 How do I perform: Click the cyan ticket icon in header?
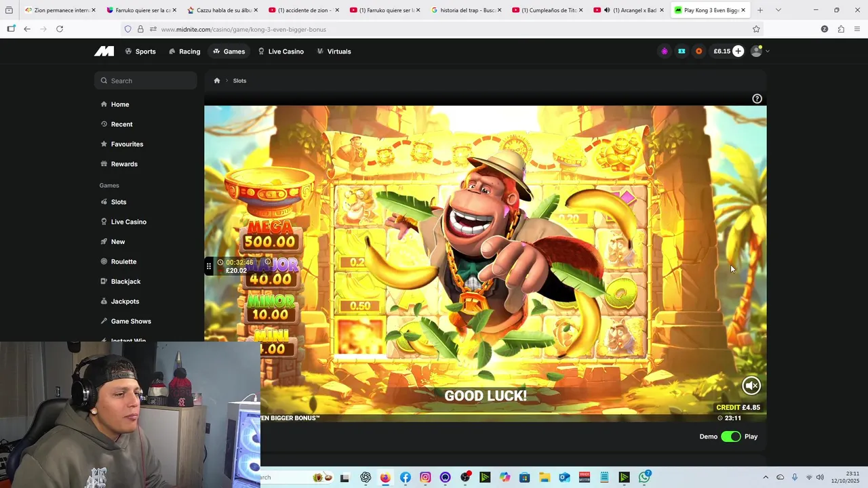(682, 52)
